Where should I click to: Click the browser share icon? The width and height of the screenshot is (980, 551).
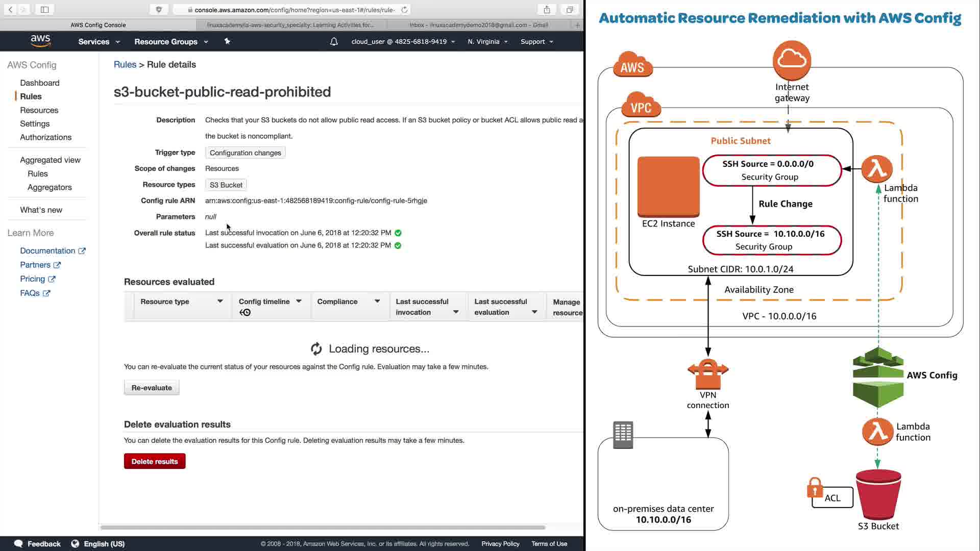point(547,10)
